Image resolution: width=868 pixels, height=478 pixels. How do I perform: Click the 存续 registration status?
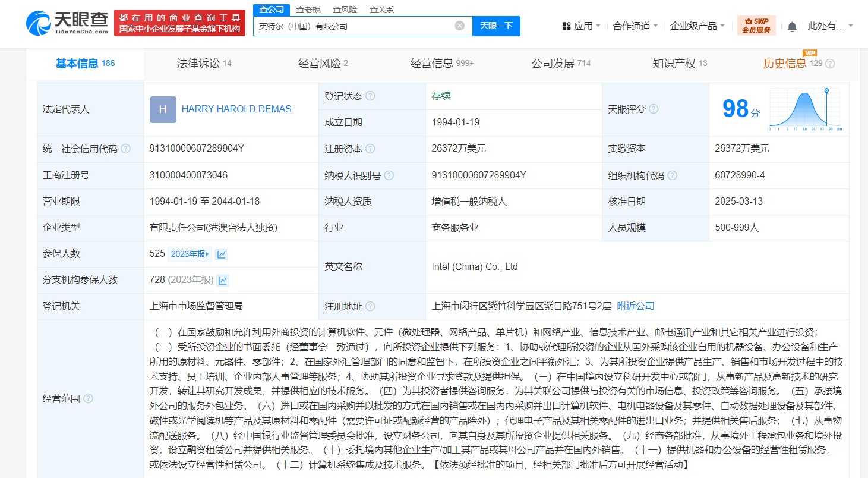pos(441,96)
